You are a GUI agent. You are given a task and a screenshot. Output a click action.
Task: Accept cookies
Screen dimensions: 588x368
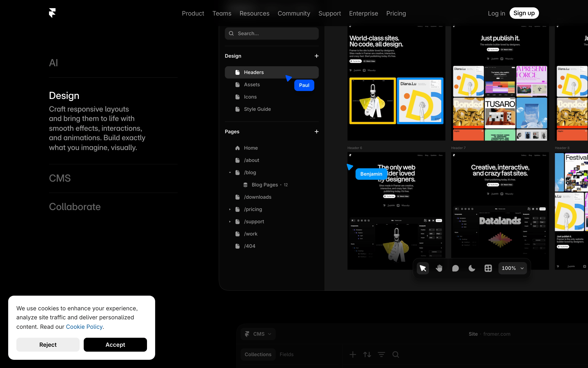point(115,345)
